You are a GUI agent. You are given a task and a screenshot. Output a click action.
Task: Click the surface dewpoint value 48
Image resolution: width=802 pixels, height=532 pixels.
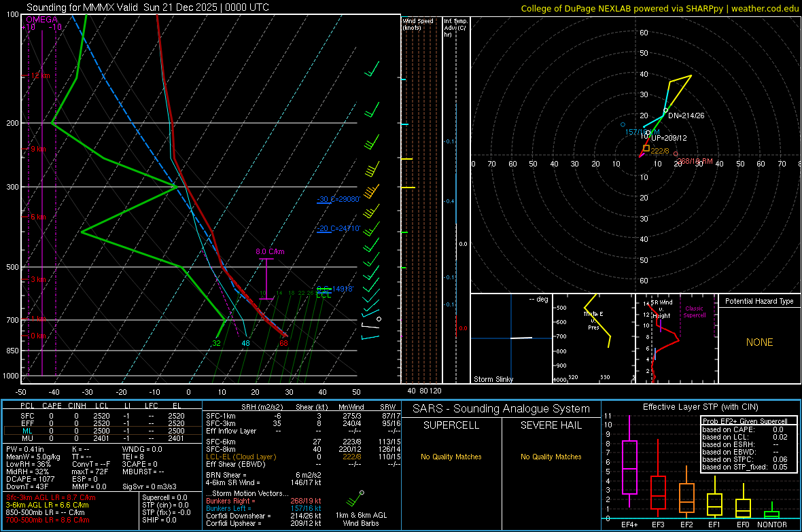point(245,343)
